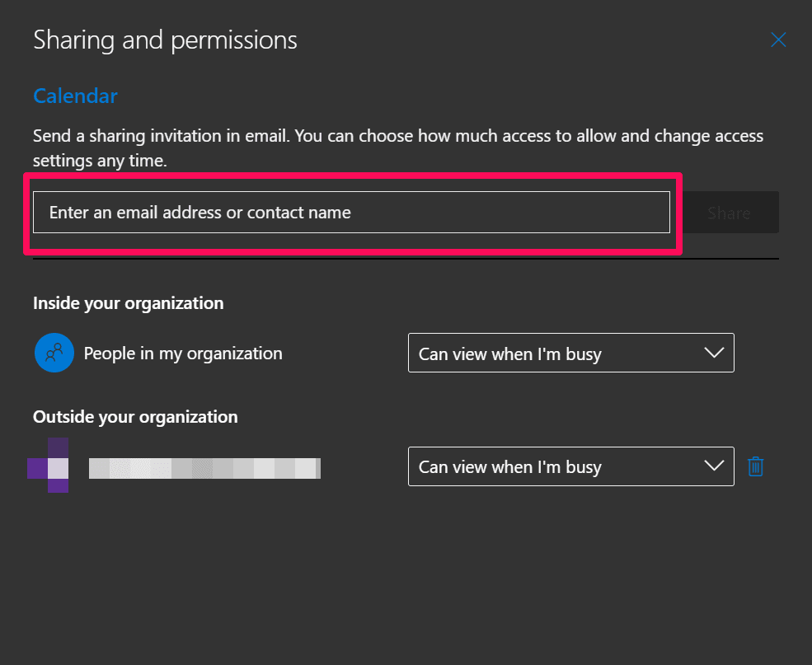Screen dimensions: 812x665
Task: Delete the external user with trash icon
Action: pyautogui.click(x=755, y=466)
